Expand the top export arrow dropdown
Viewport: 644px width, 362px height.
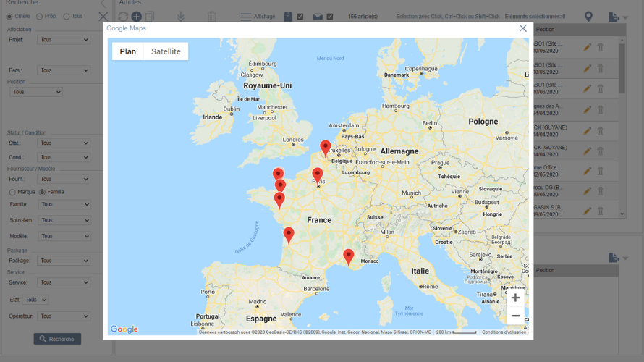coord(625,17)
